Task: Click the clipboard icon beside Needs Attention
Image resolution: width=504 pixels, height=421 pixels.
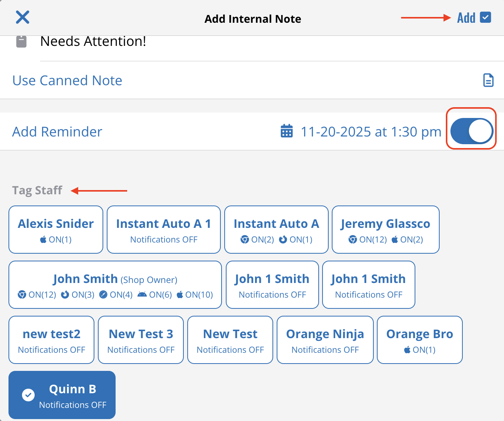Action: (x=21, y=41)
